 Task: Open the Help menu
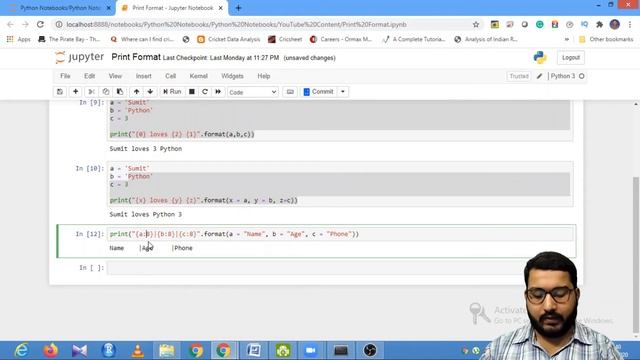264,76
